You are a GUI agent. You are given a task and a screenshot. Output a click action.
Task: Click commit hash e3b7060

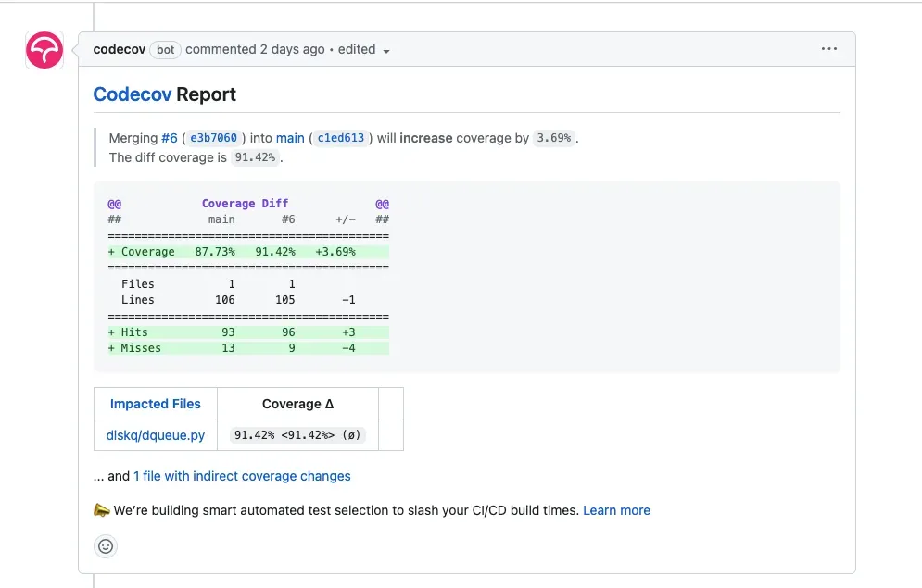coord(213,138)
